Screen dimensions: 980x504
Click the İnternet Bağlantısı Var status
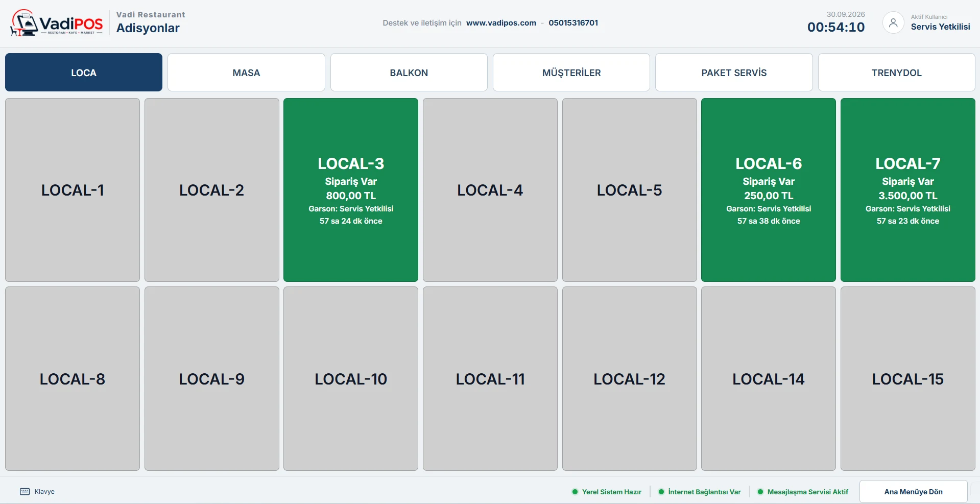coord(700,492)
